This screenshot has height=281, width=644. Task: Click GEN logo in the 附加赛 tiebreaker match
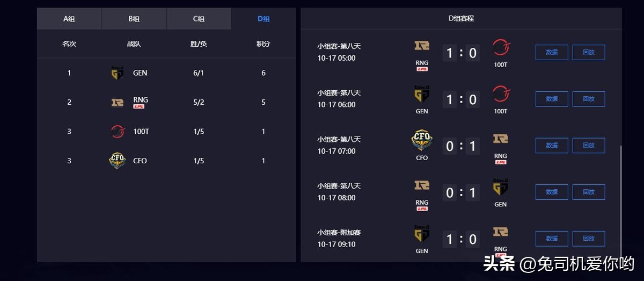pos(422,235)
